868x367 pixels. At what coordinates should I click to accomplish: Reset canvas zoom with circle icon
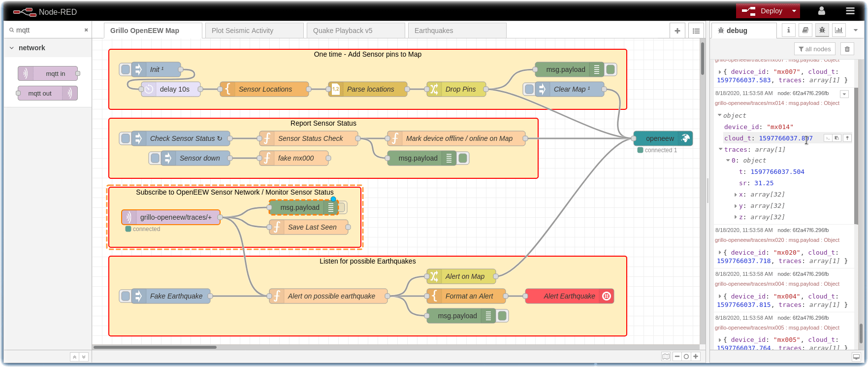click(x=686, y=357)
